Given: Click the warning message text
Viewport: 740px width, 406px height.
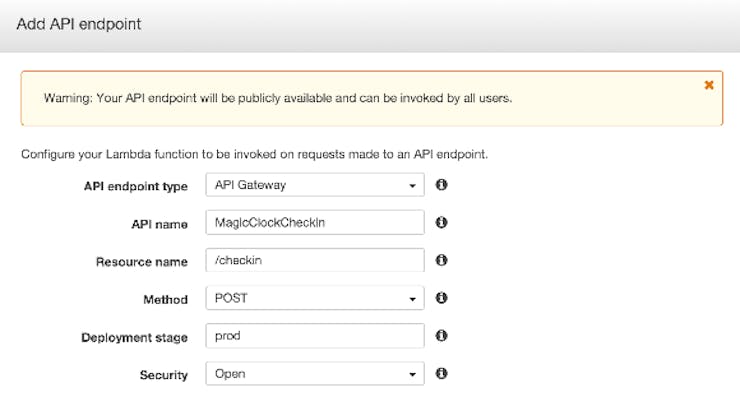Looking at the screenshot, I should point(278,98).
